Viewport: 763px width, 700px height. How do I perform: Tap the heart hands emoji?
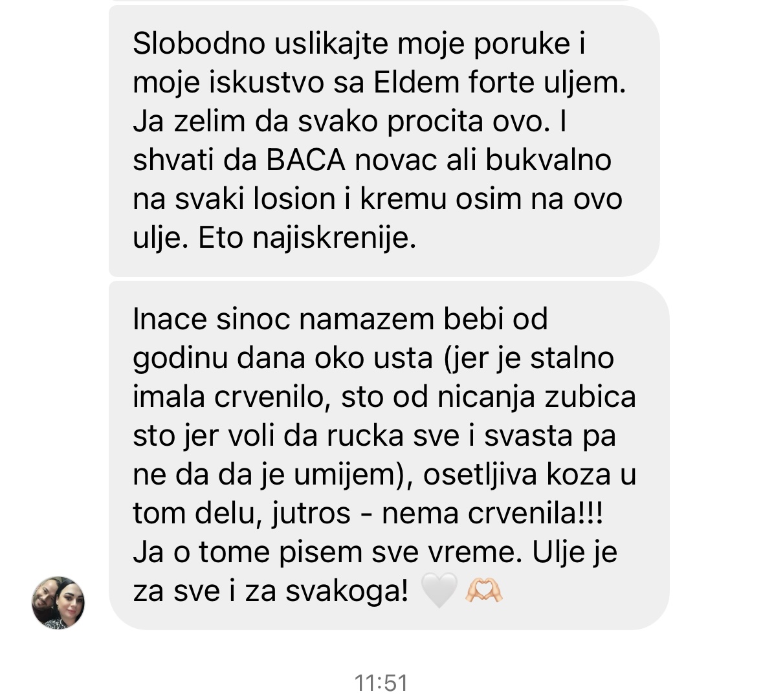483,591
